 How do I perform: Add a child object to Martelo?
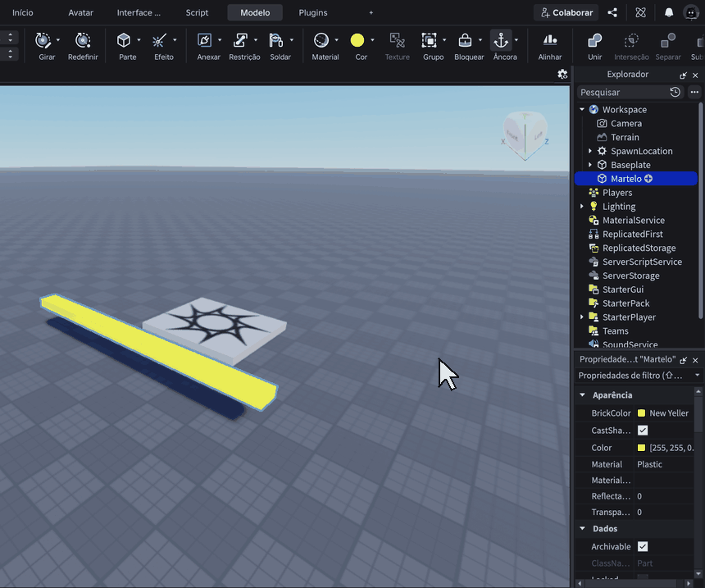tap(648, 179)
